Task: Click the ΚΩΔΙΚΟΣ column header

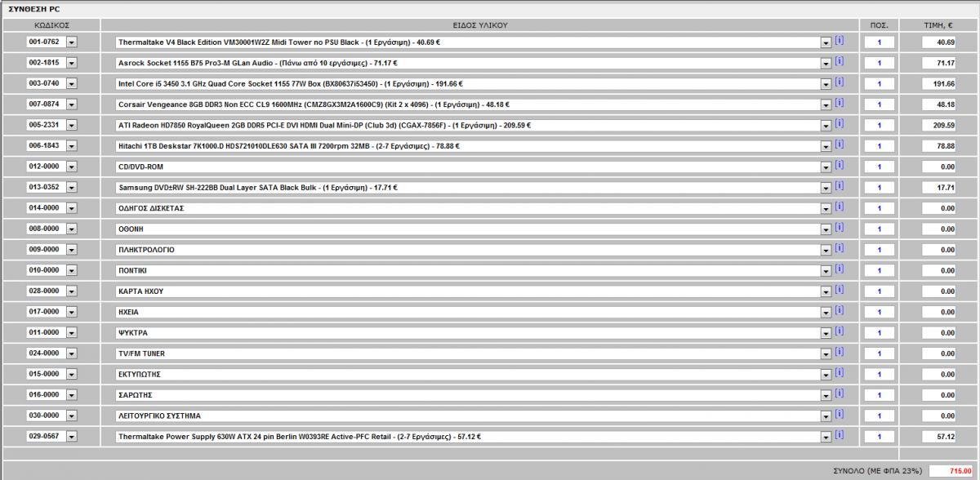Action: tap(51, 25)
